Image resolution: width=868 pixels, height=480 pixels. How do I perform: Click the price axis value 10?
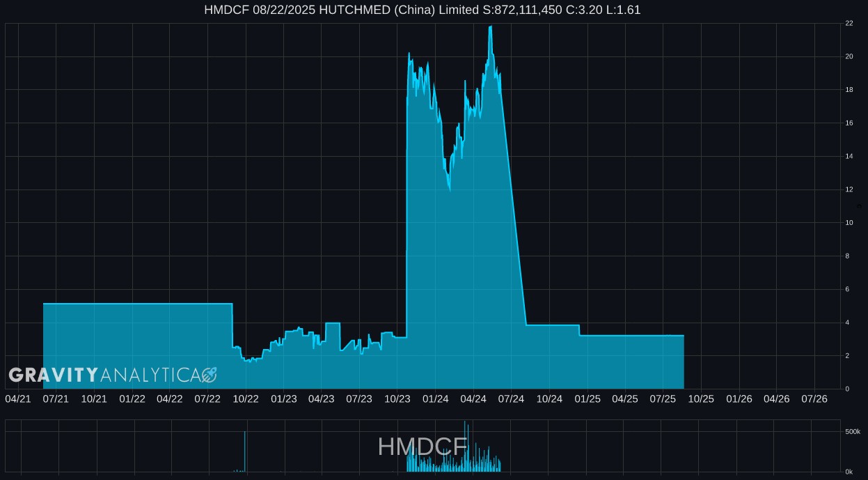[x=849, y=223]
